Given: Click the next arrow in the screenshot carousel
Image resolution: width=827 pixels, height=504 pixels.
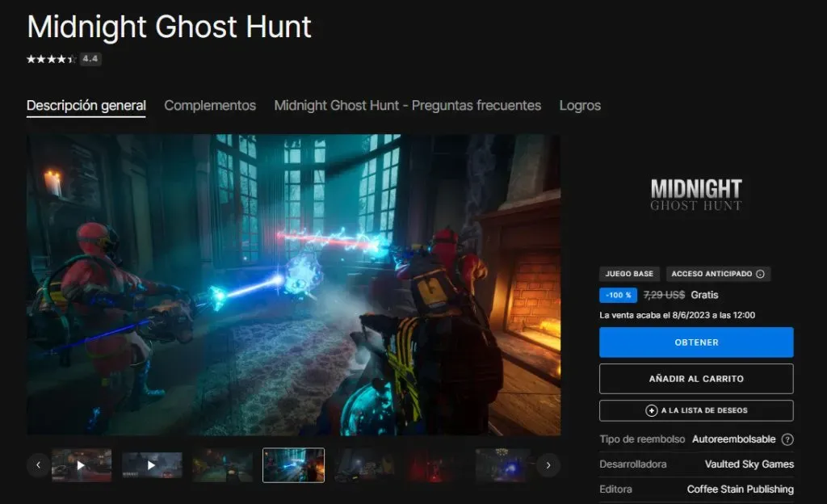Looking at the screenshot, I should click(548, 465).
